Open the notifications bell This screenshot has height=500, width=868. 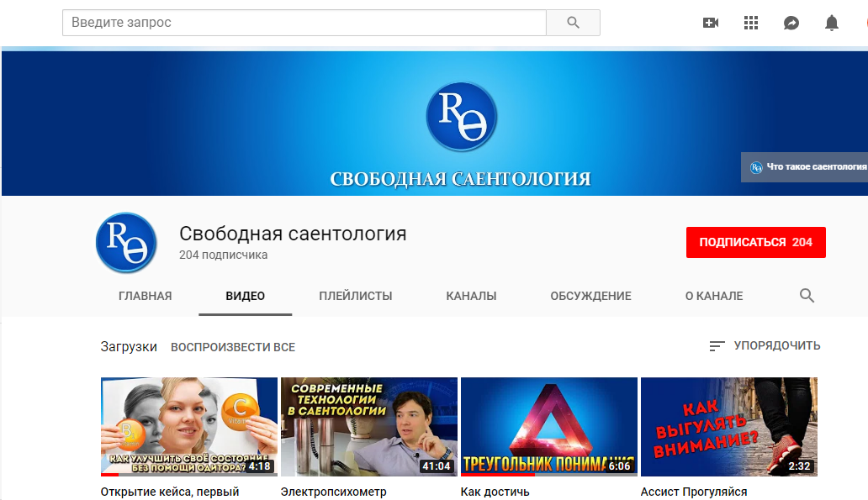tap(832, 23)
